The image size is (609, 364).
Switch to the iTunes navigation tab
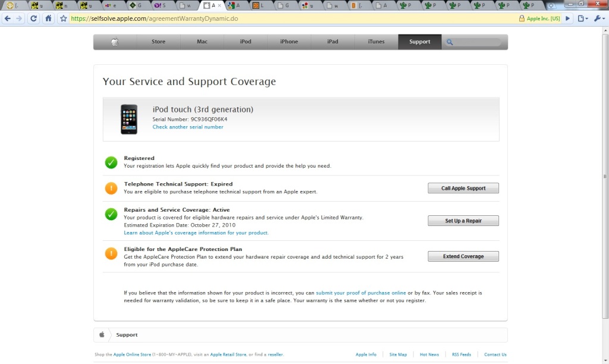(x=376, y=42)
